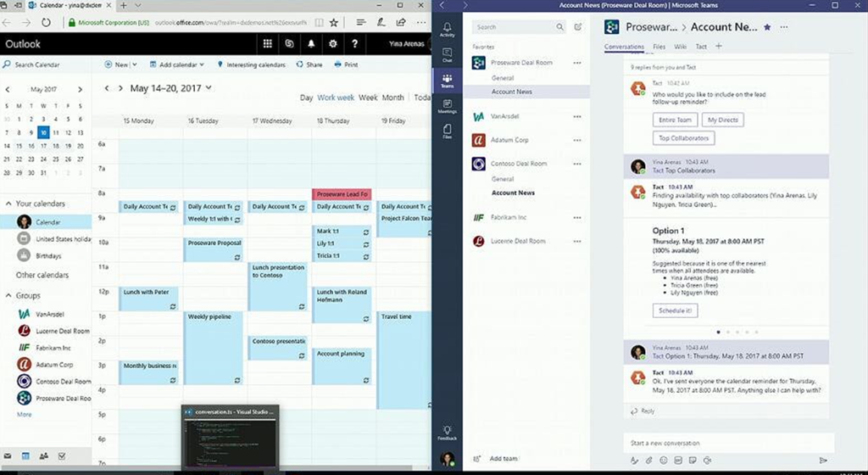
Task: Switch calendar to Month view
Action: point(392,98)
